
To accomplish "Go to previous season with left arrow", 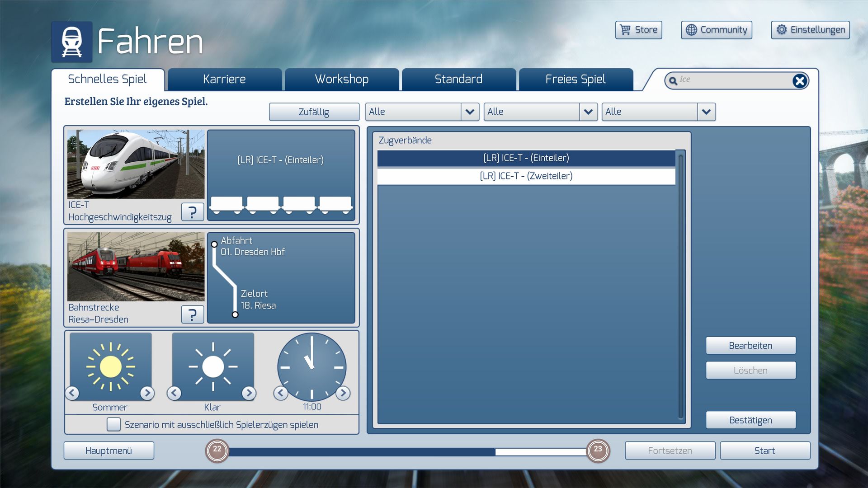I will (x=72, y=393).
